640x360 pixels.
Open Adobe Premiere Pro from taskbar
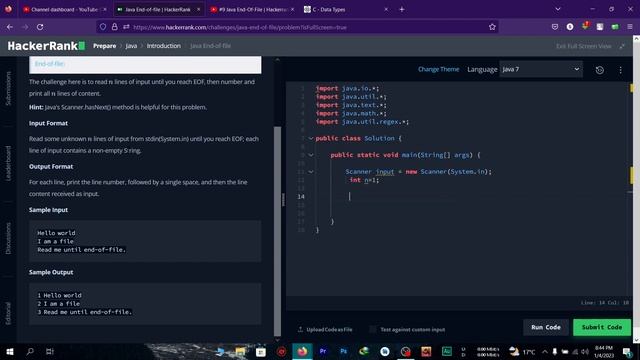pyautogui.click(x=323, y=351)
